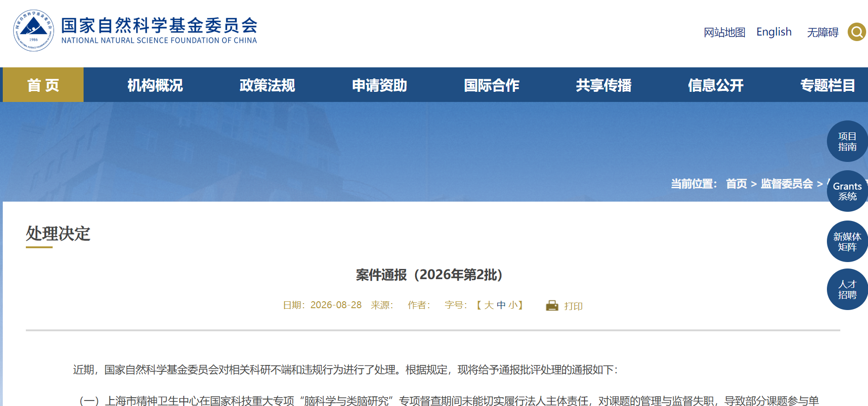Click the 作者 label in article info
The width and height of the screenshot is (868, 406).
click(x=419, y=305)
